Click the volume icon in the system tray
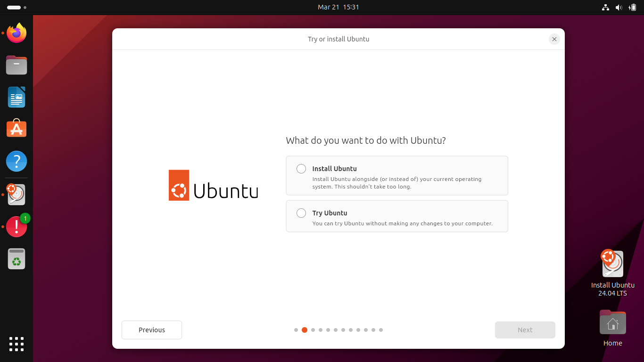Image resolution: width=644 pixels, height=362 pixels. pos(619,7)
